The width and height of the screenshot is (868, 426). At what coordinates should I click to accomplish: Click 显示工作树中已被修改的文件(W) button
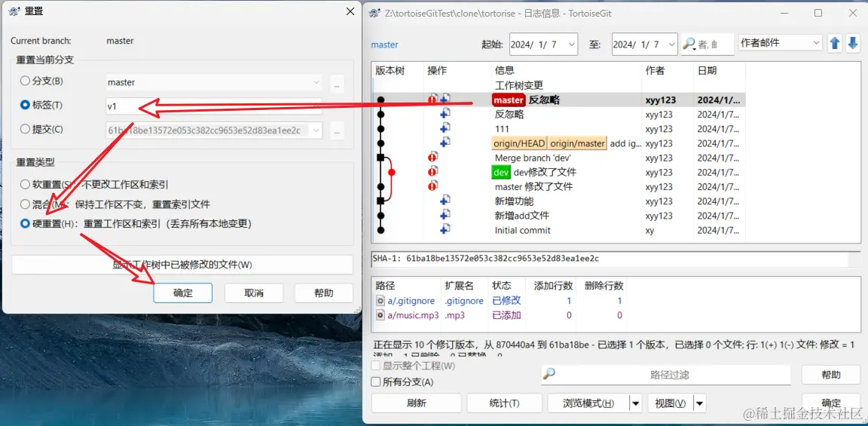tap(182, 265)
